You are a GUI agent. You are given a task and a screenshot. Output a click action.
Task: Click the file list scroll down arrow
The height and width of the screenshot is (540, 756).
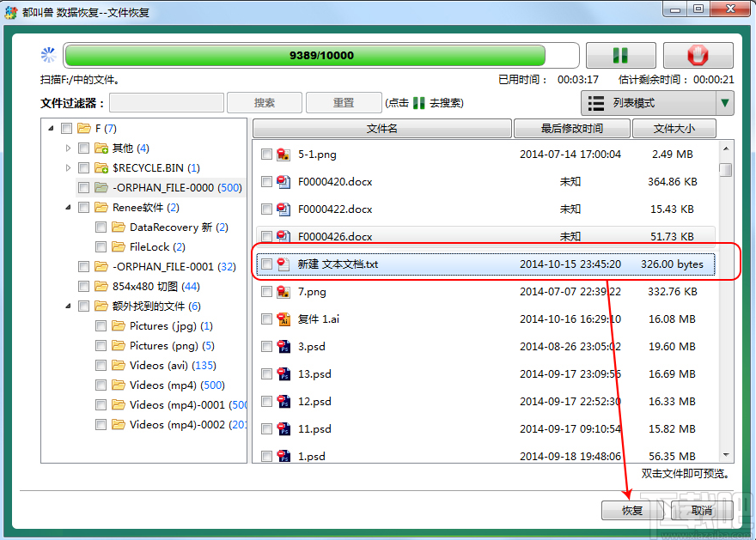[726, 455]
